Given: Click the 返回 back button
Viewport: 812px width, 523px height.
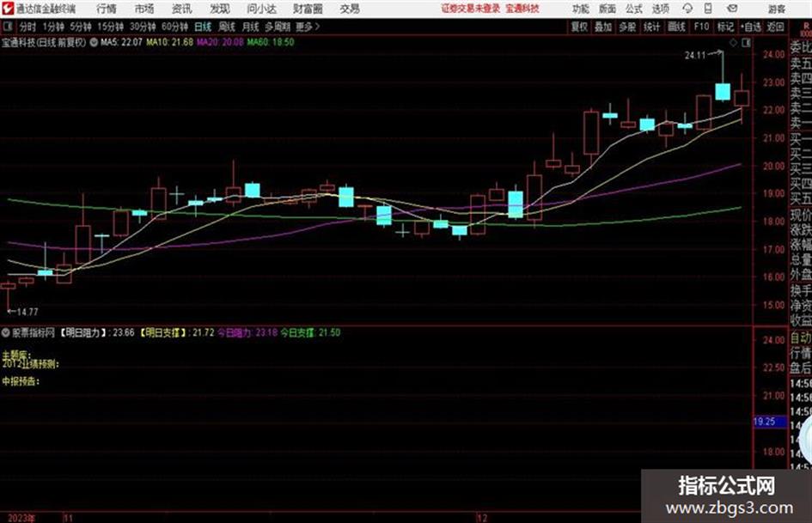Looking at the screenshot, I should (x=775, y=27).
